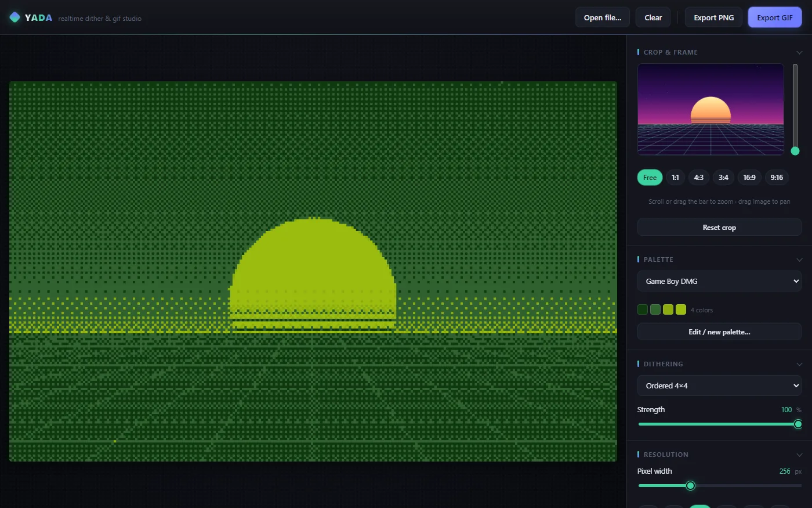
Task: Select the 1:1 aspect ratio
Action: tap(675, 178)
